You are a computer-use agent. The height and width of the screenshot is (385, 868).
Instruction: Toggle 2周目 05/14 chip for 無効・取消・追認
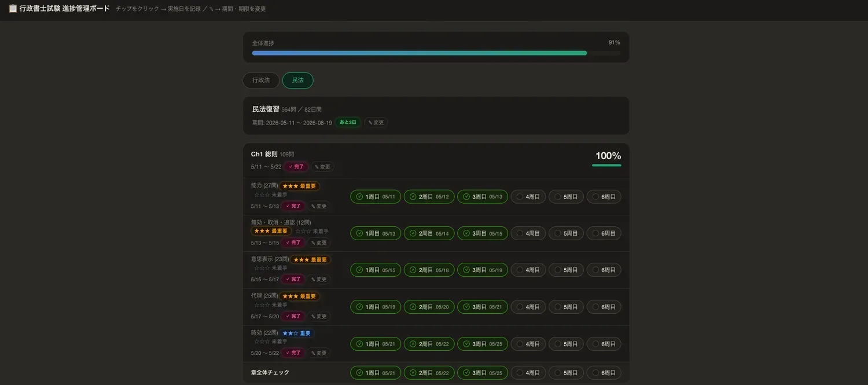click(429, 233)
